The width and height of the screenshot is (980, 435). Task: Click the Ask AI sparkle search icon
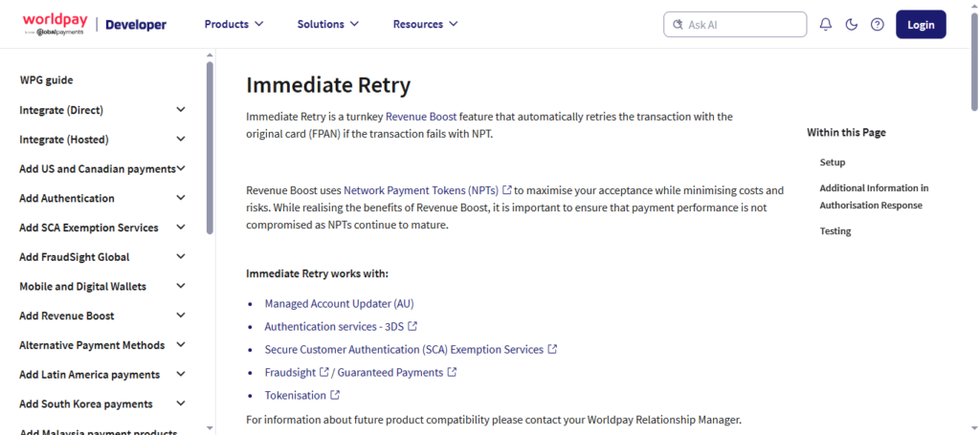click(x=679, y=24)
